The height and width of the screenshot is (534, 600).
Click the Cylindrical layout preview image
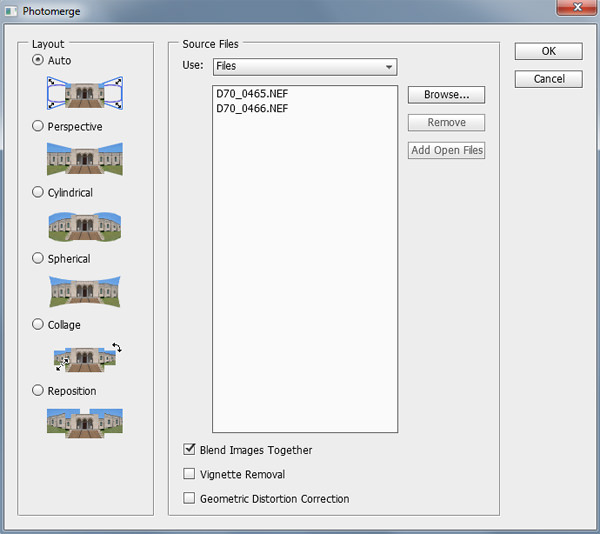[x=84, y=224]
